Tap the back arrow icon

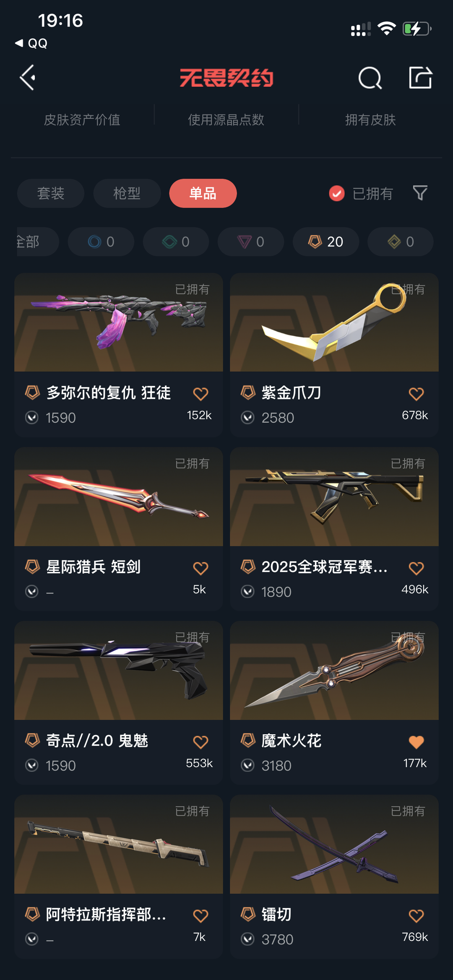pyautogui.click(x=28, y=78)
